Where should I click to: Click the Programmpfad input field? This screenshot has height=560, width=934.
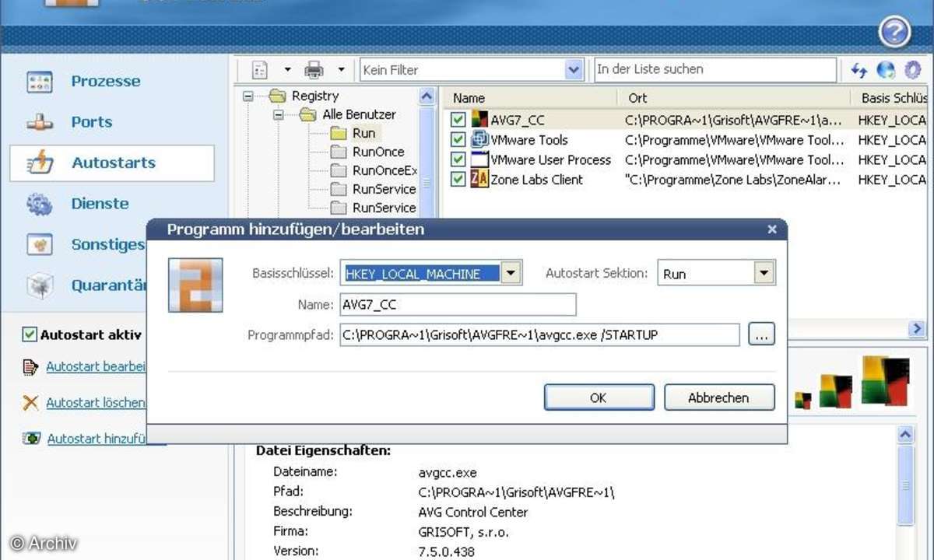539,335
